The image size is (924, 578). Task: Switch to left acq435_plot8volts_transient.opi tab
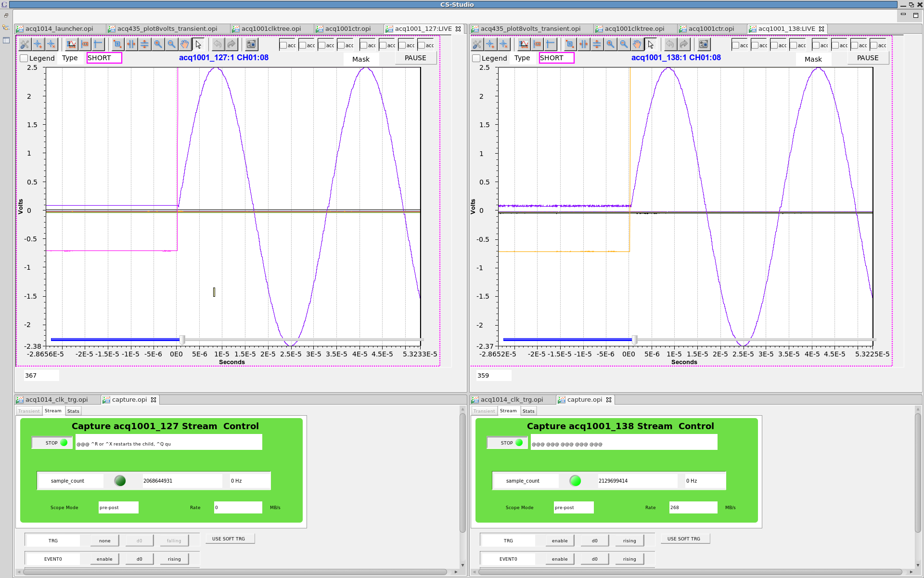click(x=167, y=29)
